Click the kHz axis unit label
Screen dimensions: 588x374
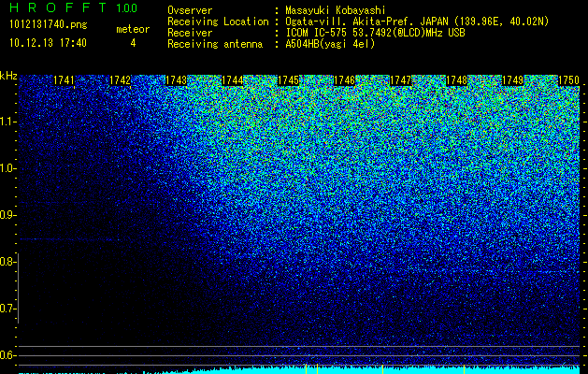point(8,76)
